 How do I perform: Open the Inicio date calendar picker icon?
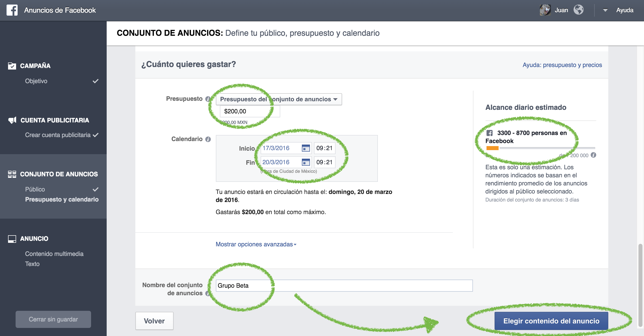pos(306,148)
